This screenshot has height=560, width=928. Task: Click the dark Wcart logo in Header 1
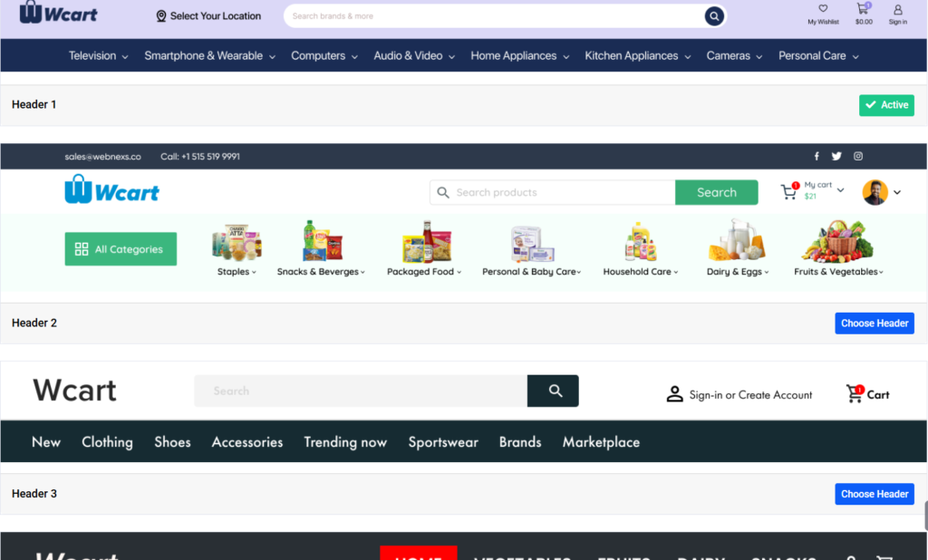coord(58,13)
